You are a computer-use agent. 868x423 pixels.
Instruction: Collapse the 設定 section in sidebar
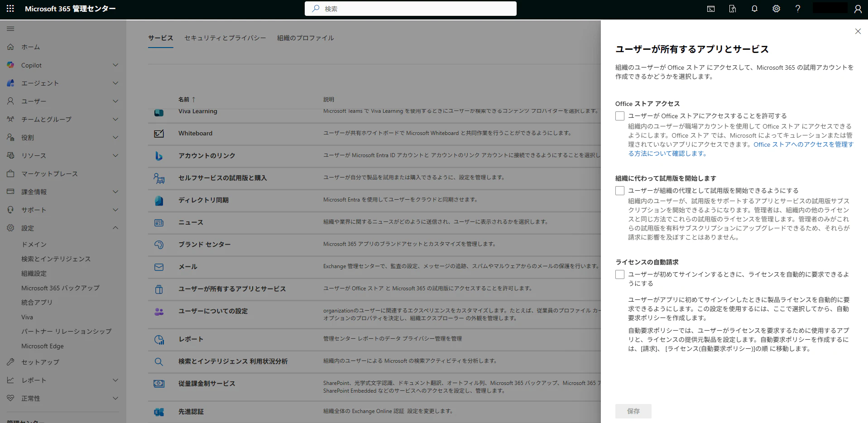click(x=115, y=228)
